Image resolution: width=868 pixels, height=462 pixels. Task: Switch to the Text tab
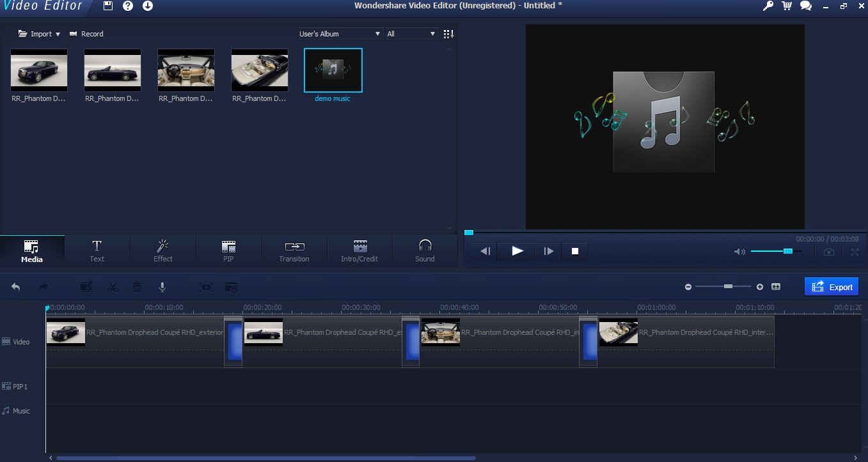pos(97,250)
